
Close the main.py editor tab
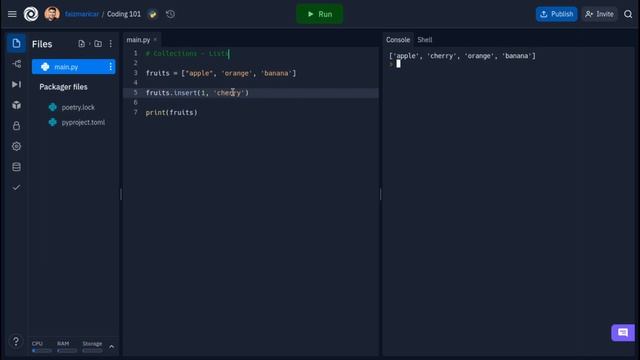click(155, 39)
